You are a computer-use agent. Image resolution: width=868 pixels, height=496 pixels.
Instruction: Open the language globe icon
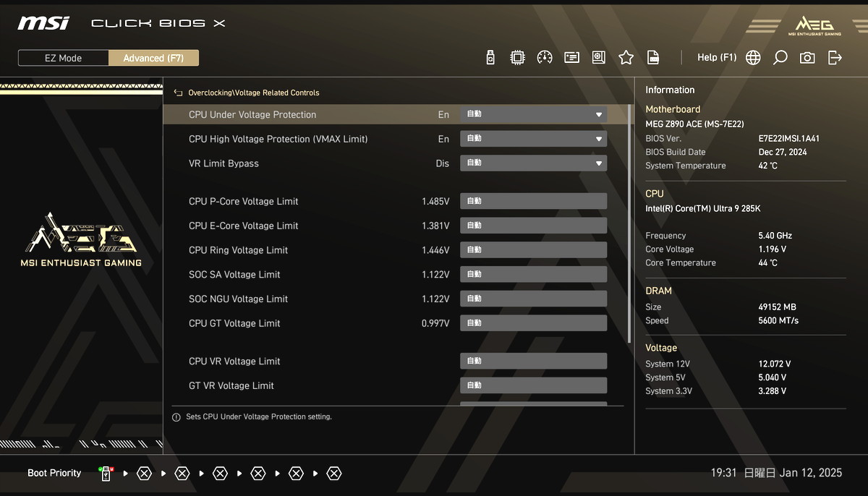pyautogui.click(x=753, y=58)
